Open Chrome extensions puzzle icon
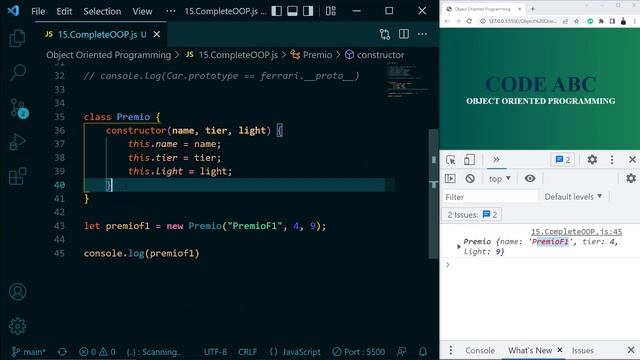The width and height of the screenshot is (640, 360). [x=601, y=21]
